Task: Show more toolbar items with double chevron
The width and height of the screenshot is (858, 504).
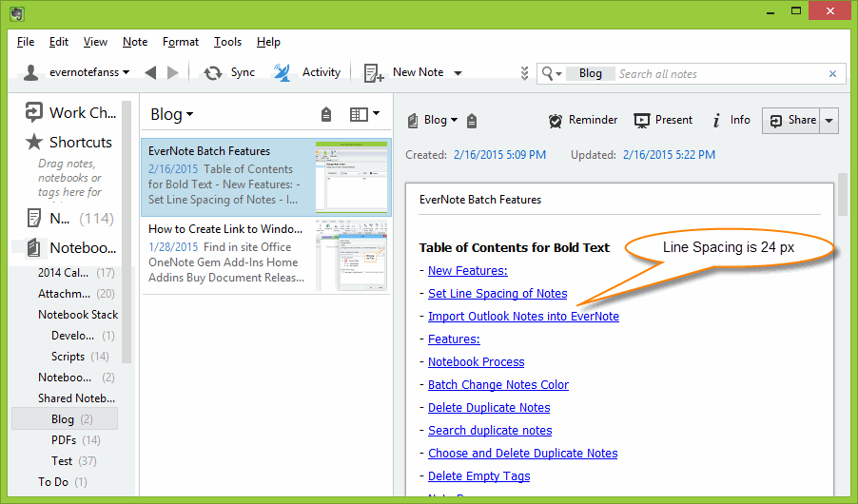Action: [524, 73]
